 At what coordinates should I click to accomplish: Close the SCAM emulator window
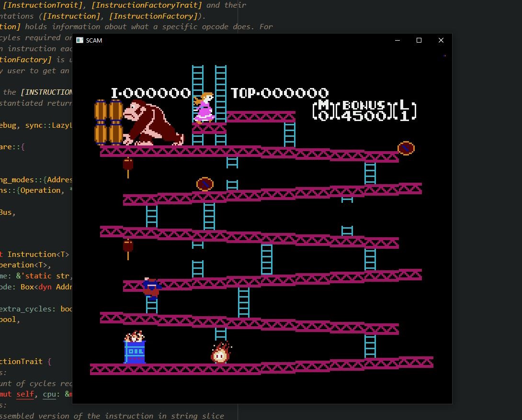(x=441, y=40)
